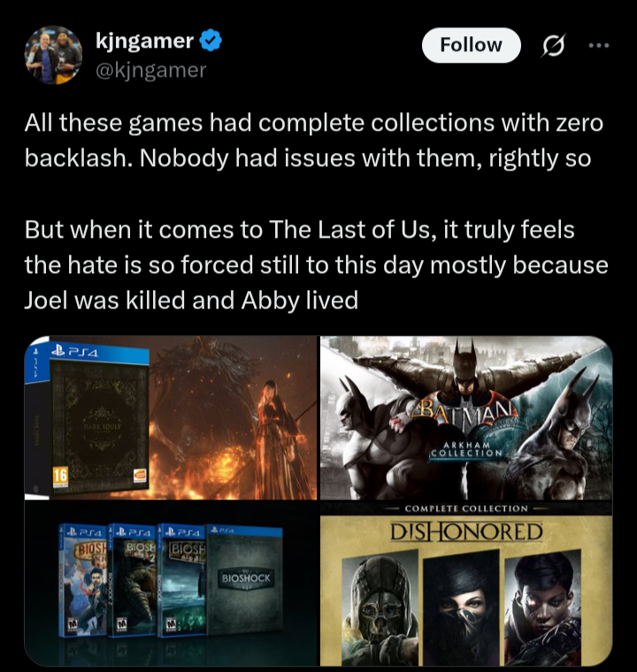Click the BioShock steelbook case

pos(245,579)
